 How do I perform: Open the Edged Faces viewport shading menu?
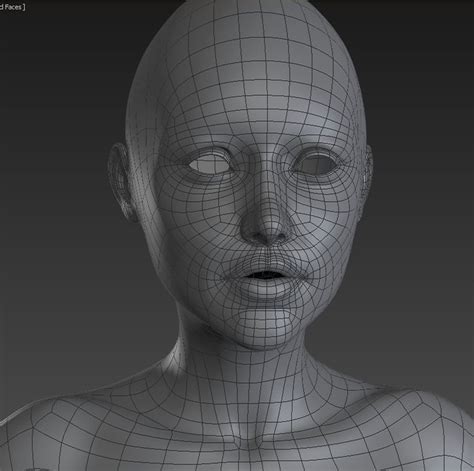[x=12, y=7]
